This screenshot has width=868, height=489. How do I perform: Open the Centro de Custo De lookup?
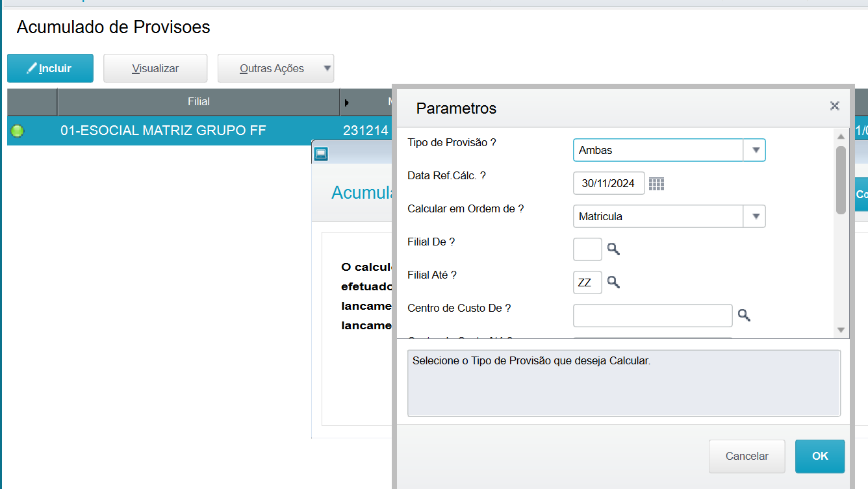(744, 315)
